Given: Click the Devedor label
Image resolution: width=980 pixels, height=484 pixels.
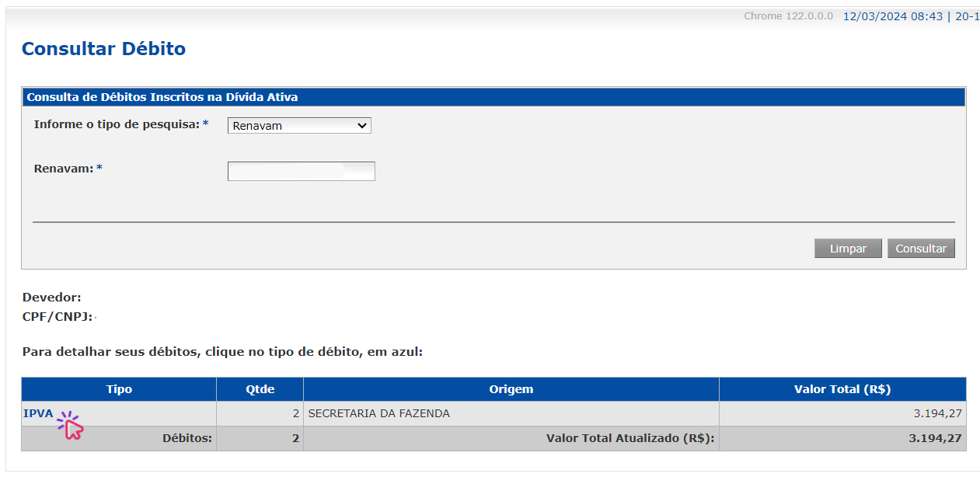Looking at the screenshot, I should [52, 297].
